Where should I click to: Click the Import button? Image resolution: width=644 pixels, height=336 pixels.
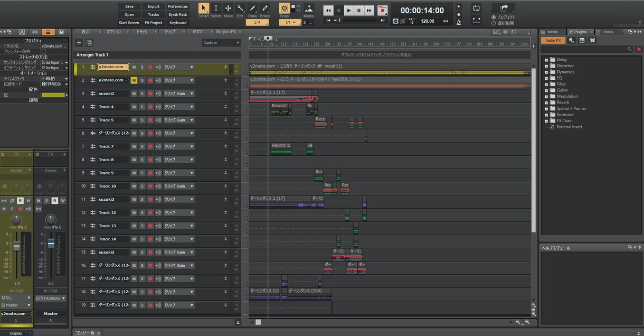tap(153, 6)
